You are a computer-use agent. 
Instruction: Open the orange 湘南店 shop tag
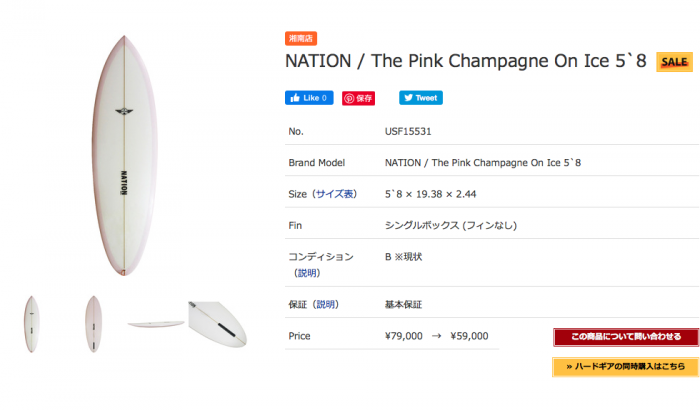click(x=301, y=38)
